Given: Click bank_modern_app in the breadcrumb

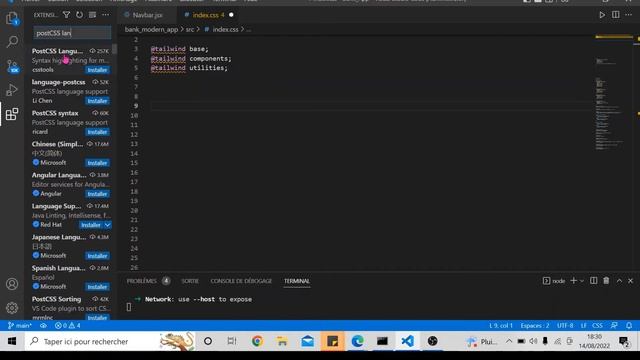Looking at the screenshot, I should pos(151,29).
